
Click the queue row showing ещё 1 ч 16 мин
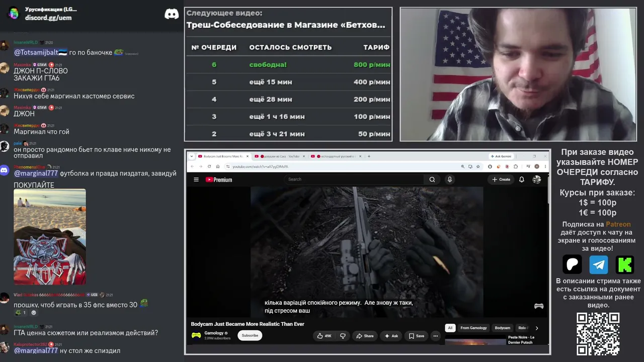point(288,117)
